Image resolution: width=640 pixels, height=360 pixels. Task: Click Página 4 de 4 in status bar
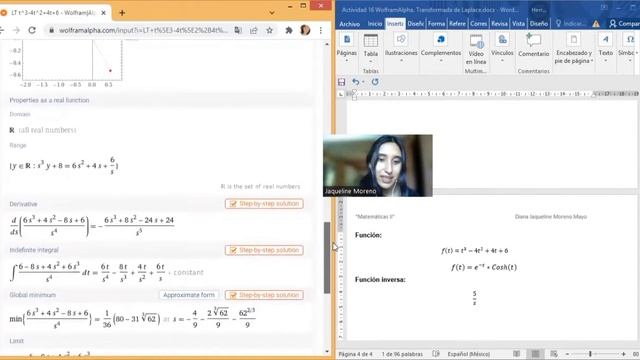click(356, 354)
